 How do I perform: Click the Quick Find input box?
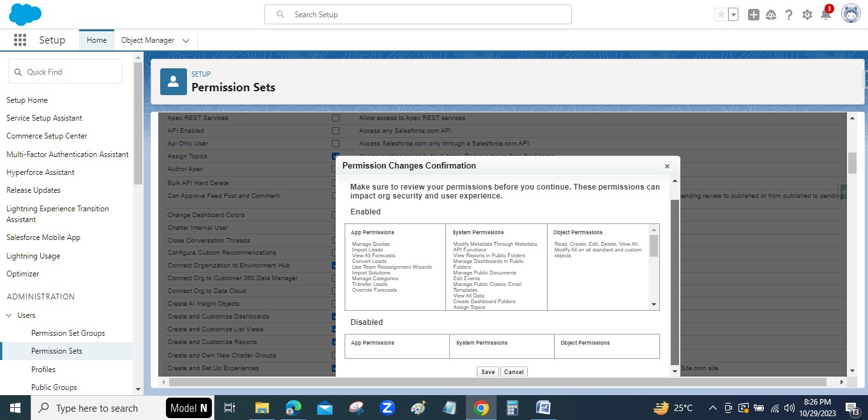(x=65, y=72)
